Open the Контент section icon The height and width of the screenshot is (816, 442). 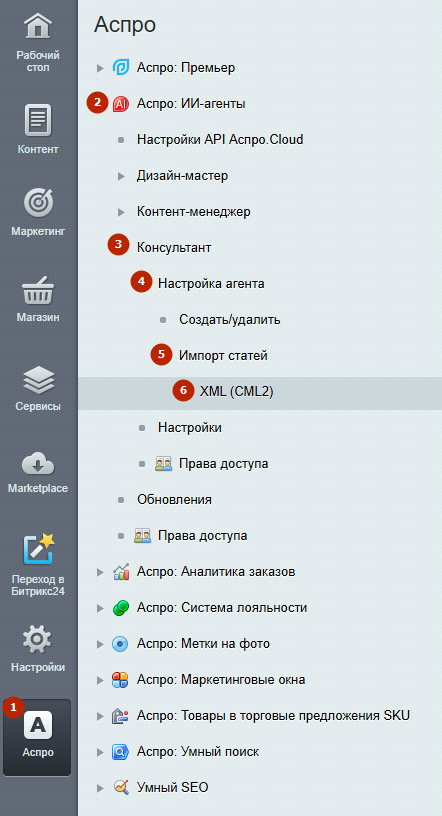[x=38, y=120]
